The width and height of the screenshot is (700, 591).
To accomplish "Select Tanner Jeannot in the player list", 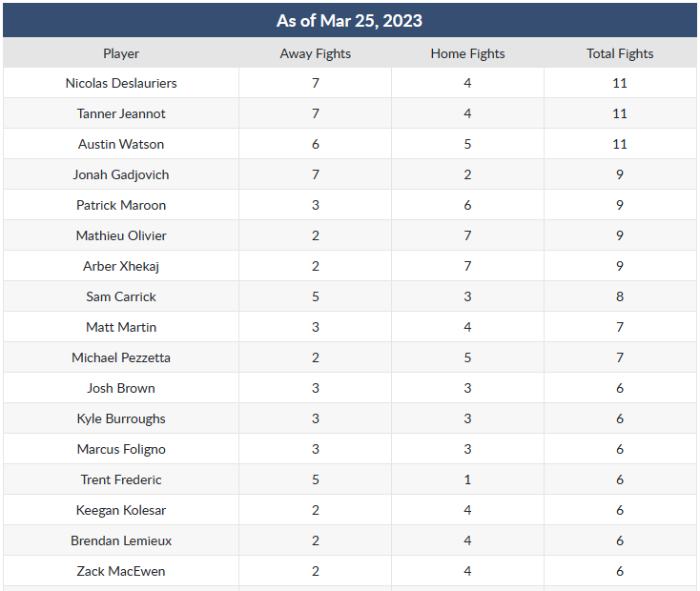I will 121,113.
